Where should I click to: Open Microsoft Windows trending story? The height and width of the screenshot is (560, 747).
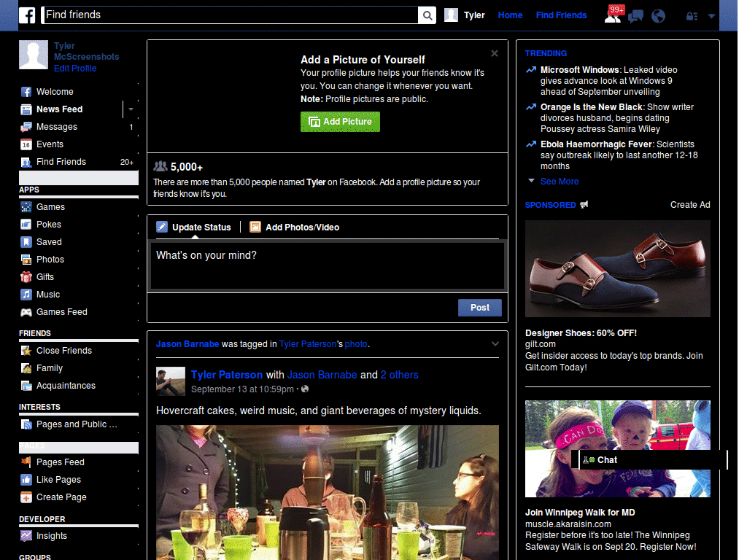608,81
